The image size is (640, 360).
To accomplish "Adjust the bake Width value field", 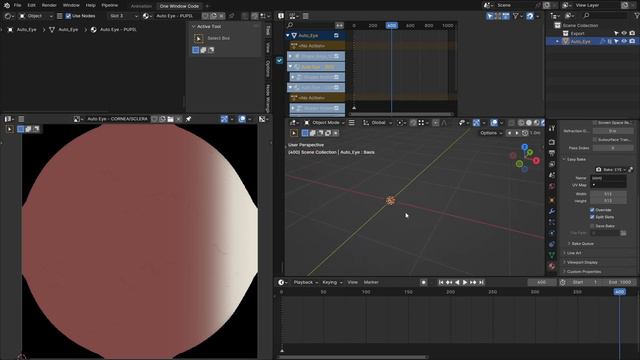I will coord(608,194).
